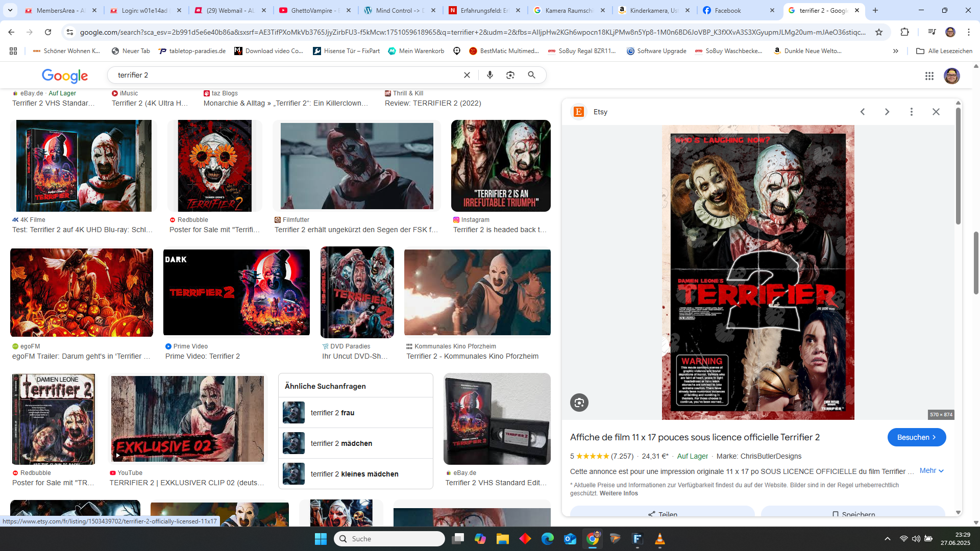This screenshot has width=980, height=551.
Task: Switch to the Mind Control WordPress tab
Action: pyautogui.click(x=400, y=10)
